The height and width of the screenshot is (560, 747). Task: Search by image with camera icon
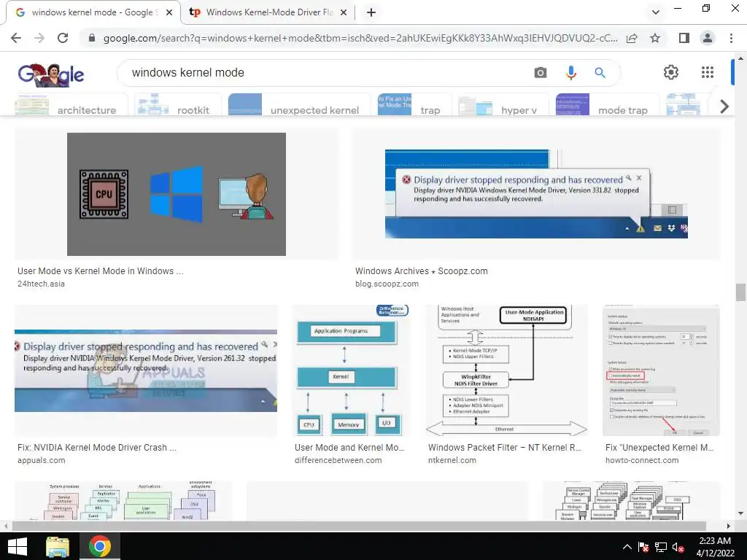point(541,72)
